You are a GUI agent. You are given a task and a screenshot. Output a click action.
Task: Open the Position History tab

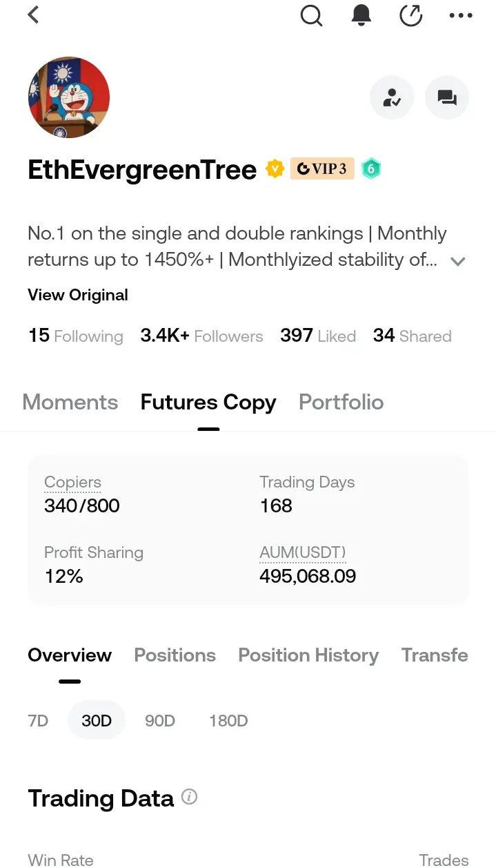(x=308, y=655)
